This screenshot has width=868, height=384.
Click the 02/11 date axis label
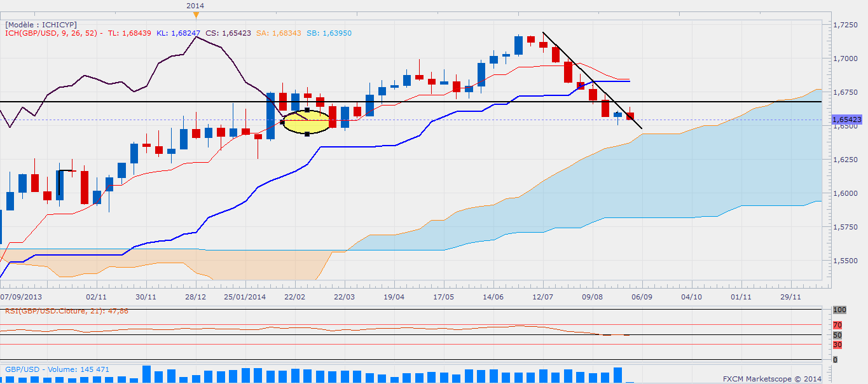click(95, 297)
